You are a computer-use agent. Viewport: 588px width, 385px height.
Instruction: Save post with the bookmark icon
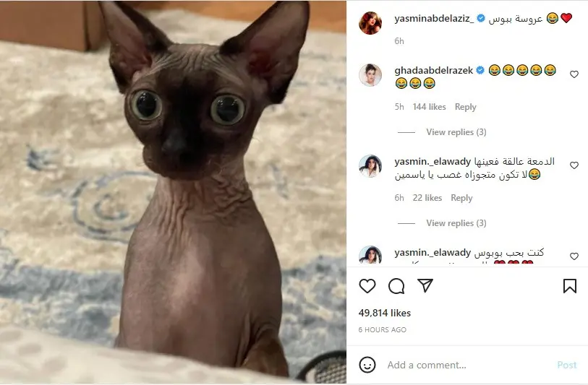[x=570, y=286]
